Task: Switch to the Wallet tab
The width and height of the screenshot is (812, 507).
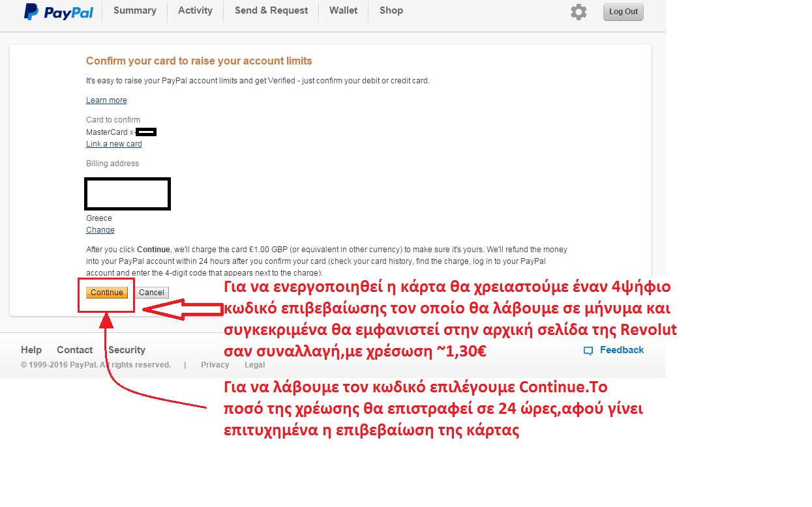Action: [x=343, y=10]
